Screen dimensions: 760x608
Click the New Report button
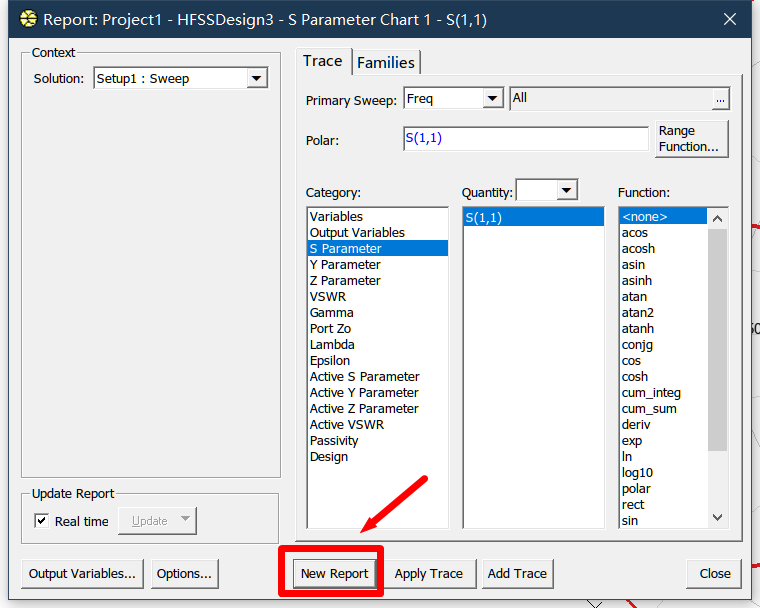pyautogui.click(x=334, y=574)
